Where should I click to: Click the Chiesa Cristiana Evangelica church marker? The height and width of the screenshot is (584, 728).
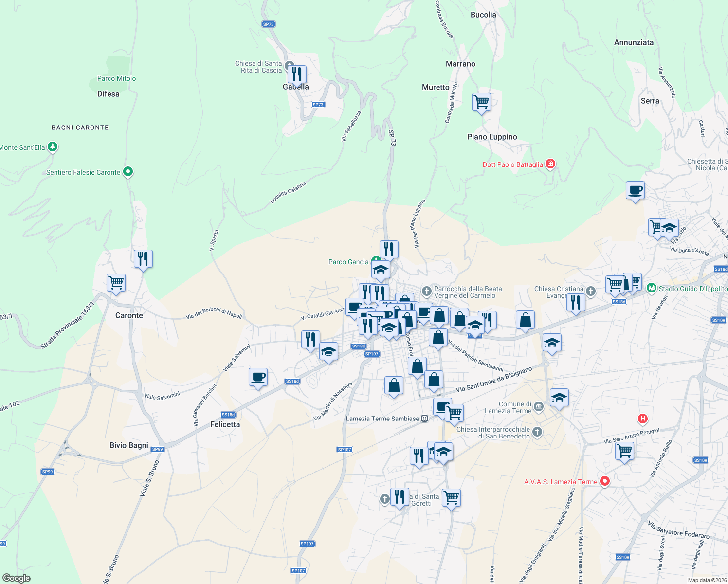pos(591,291)
